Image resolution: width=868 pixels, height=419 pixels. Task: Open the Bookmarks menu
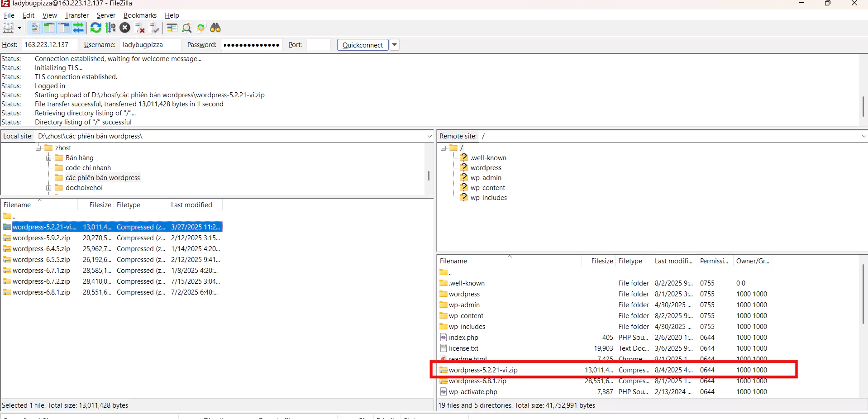(140, 15)
